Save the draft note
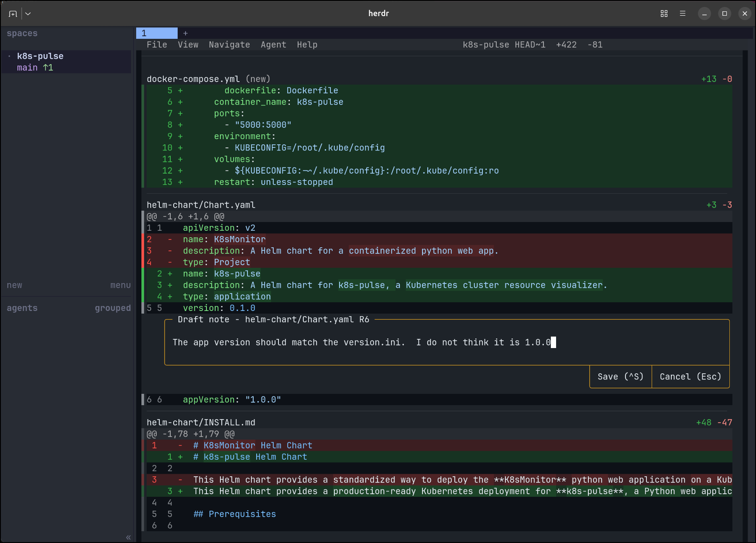756x543 pixels. coord(620,376)
